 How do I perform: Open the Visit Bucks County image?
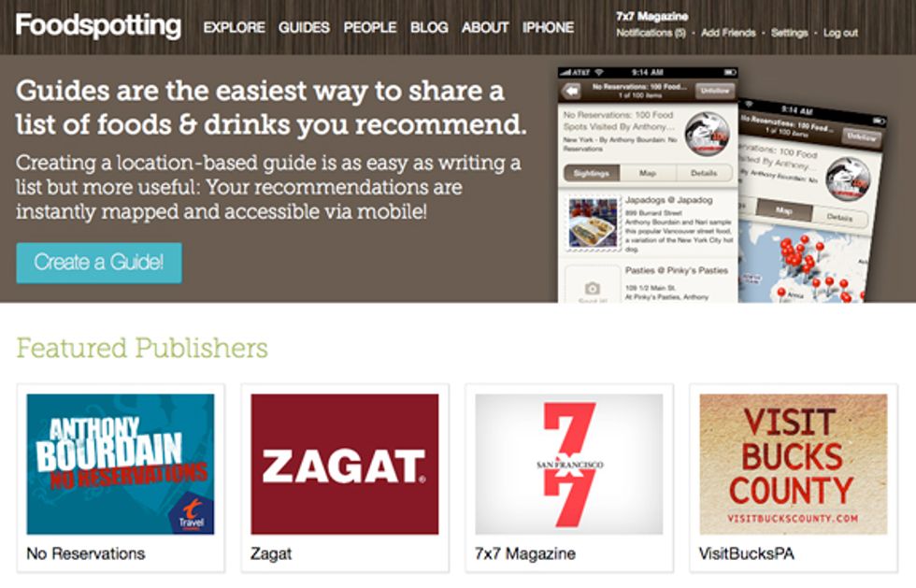tap(794, 464)
